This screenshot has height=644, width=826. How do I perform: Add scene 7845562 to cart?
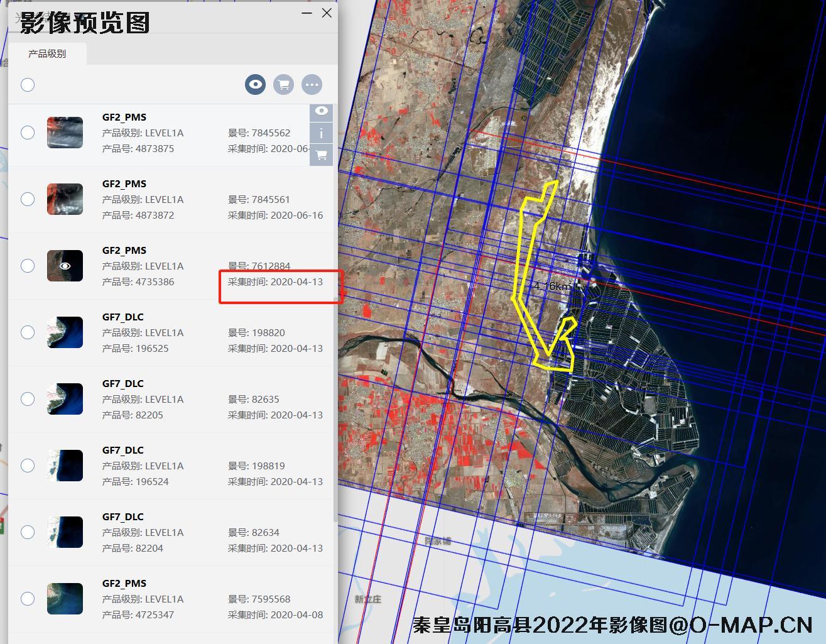(321, 155)
